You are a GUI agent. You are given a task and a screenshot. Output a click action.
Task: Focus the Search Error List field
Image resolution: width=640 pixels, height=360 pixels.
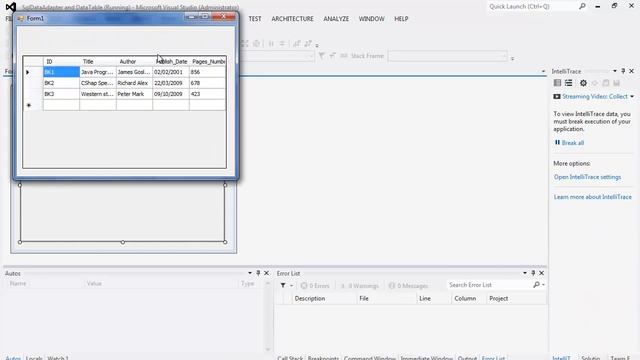tap(490, 285)
